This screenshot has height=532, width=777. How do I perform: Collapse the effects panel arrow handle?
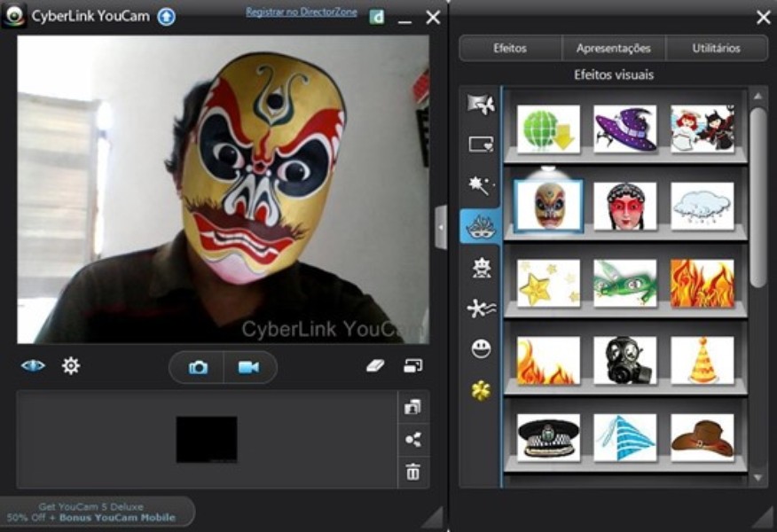pos(441,227)
